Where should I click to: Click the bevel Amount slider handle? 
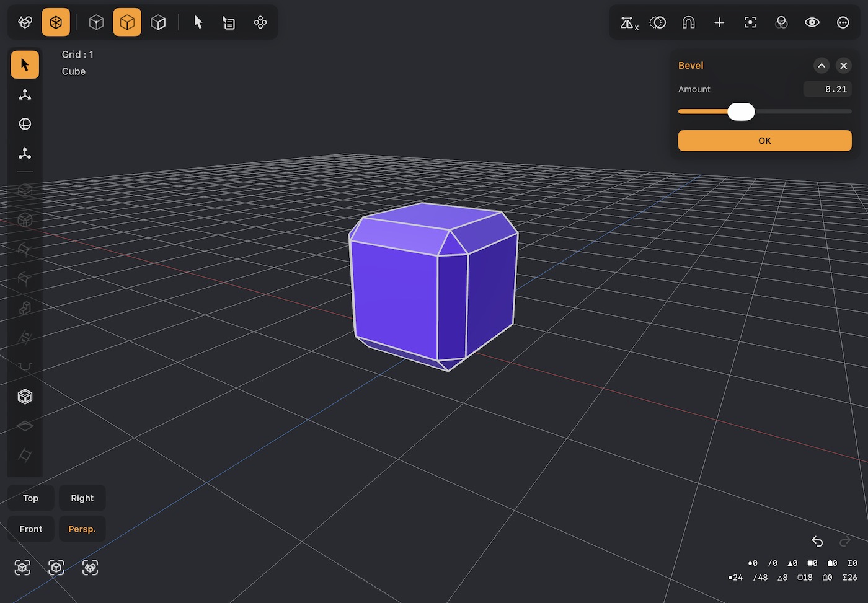[x=741, y=112]
